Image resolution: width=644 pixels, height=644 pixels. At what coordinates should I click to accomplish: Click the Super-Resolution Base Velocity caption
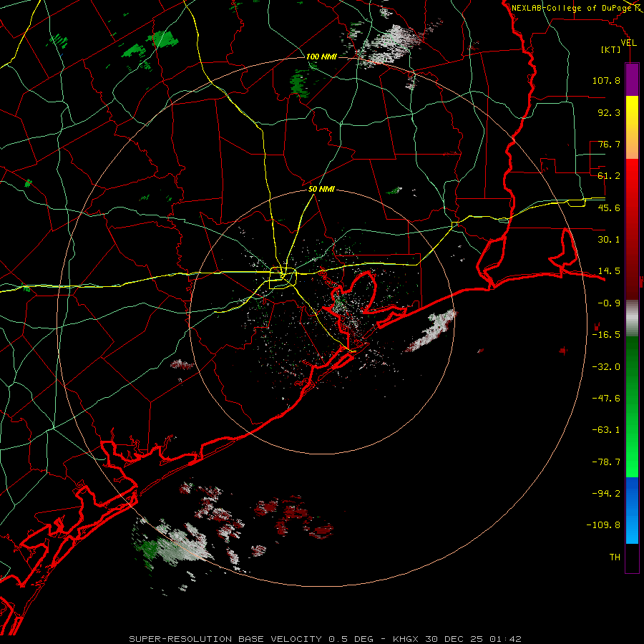pyautogui.click(x=326, y=639)
